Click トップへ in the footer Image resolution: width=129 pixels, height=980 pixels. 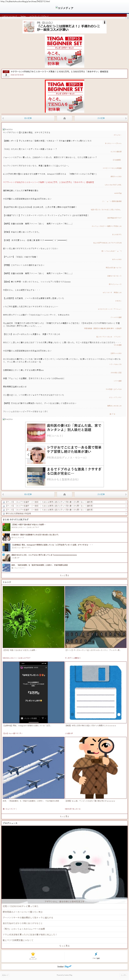click(124, 975)
